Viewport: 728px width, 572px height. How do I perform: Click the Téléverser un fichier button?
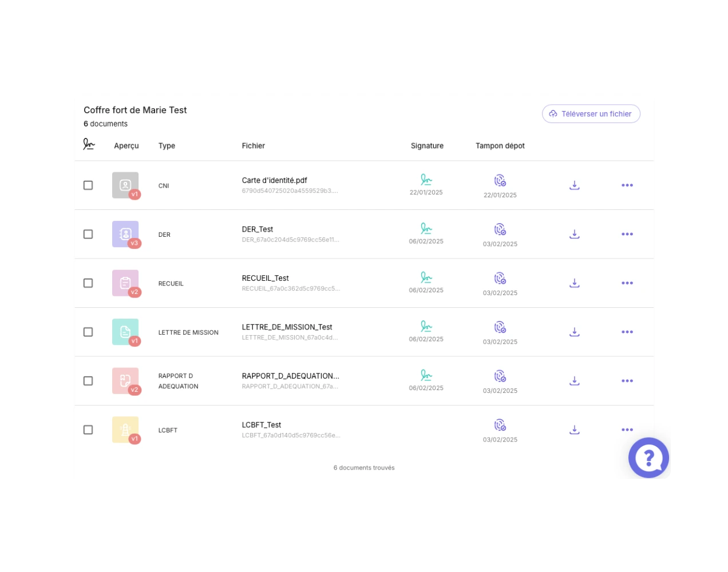[x=591, y=114]
